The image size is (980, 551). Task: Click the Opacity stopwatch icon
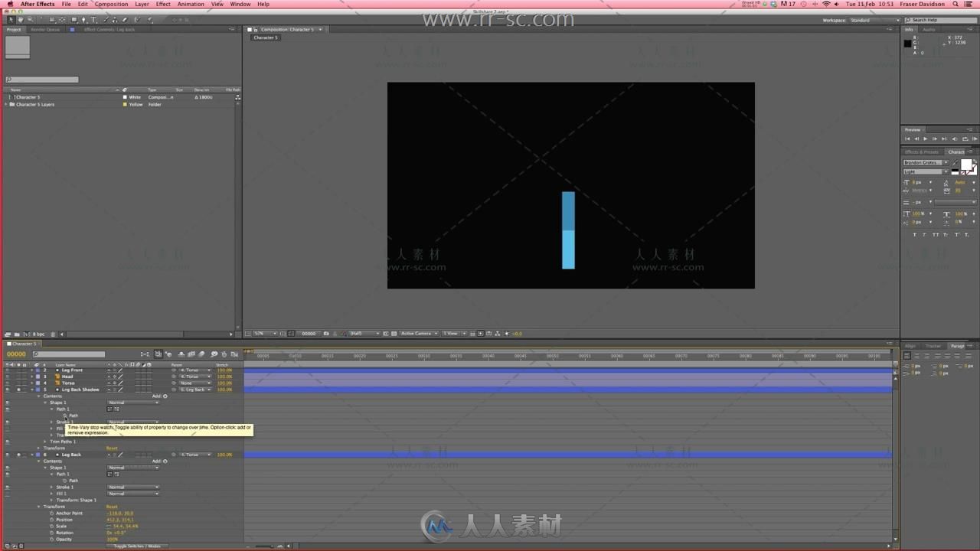pos(52,540)
